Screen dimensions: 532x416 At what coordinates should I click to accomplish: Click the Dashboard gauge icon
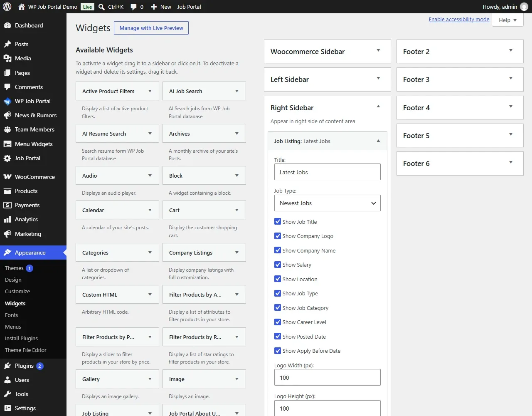click(7, 25)
